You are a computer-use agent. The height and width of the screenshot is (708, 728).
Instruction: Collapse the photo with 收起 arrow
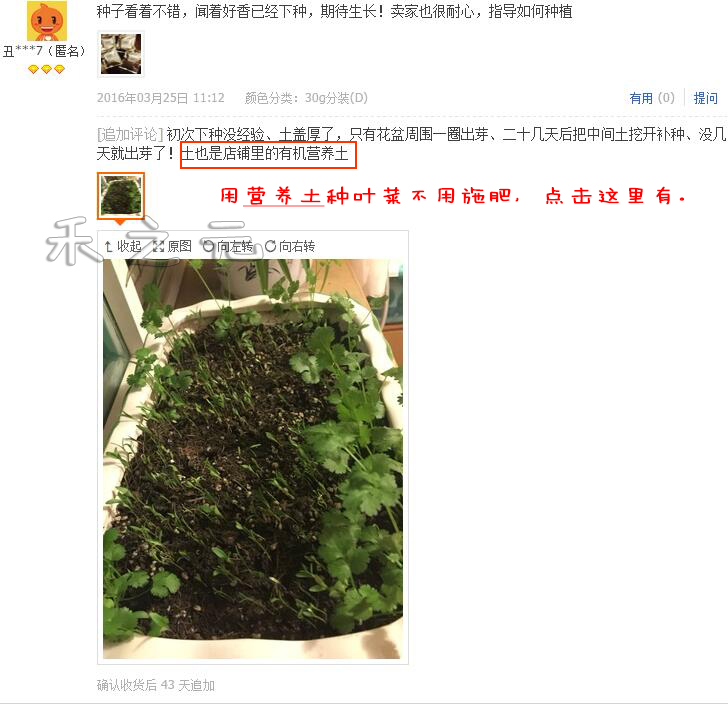(123, 246)
